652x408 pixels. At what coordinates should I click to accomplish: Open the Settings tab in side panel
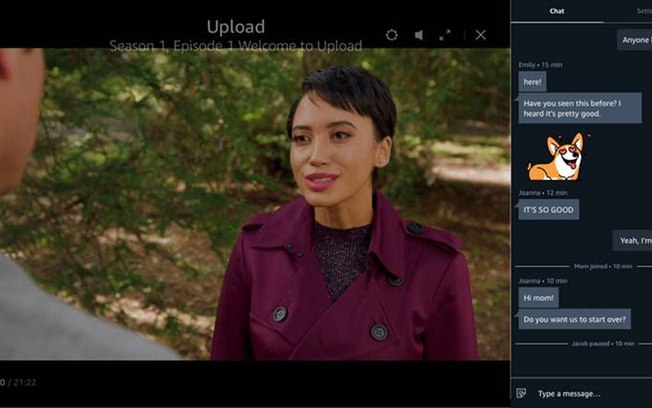pos(644,11)
